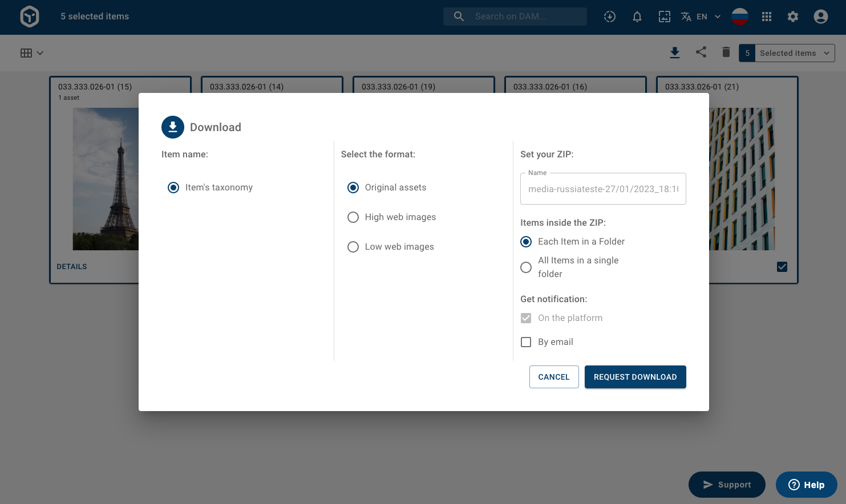The height and width of the screenshot is (504, 846).
Task: Choose Each Item in a Folder
Action: (x=526, y=242)
